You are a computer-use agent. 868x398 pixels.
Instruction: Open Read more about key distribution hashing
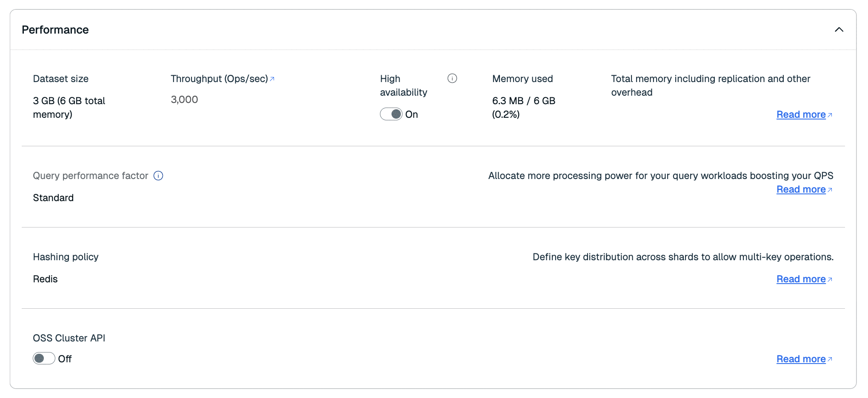pos(801,279)
